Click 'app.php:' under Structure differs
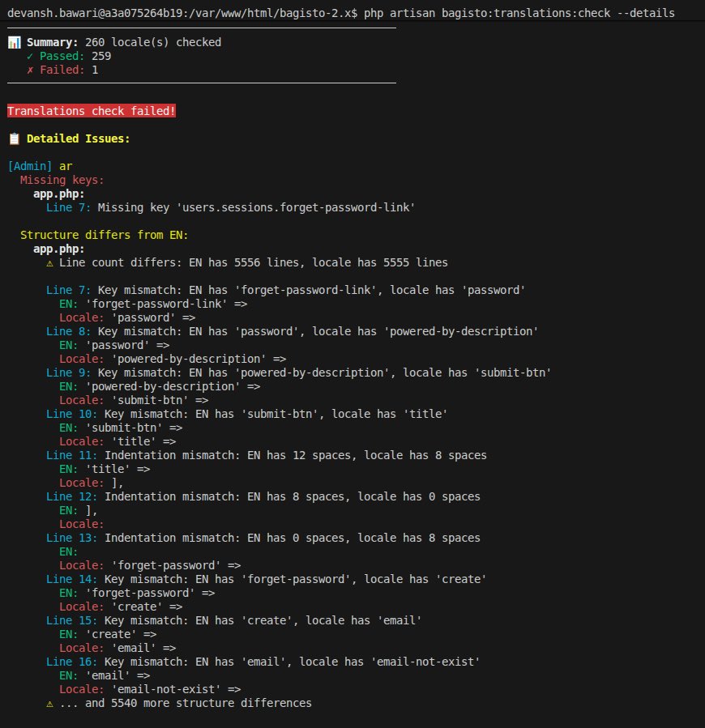The image size is (705, 728). (x=59, y=249)
